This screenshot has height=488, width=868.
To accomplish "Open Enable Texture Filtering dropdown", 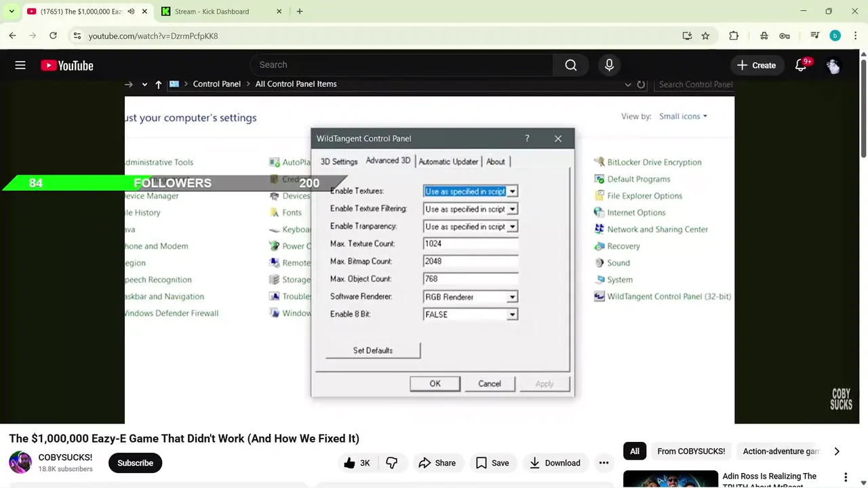I will [513, 209].
